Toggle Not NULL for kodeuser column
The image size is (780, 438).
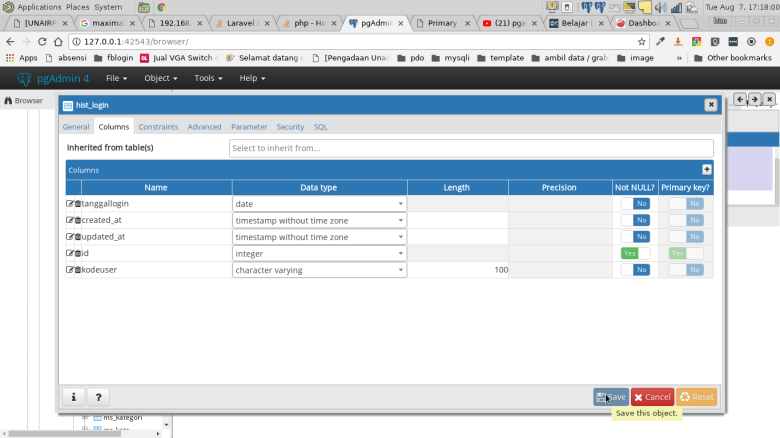pos(635,270)
